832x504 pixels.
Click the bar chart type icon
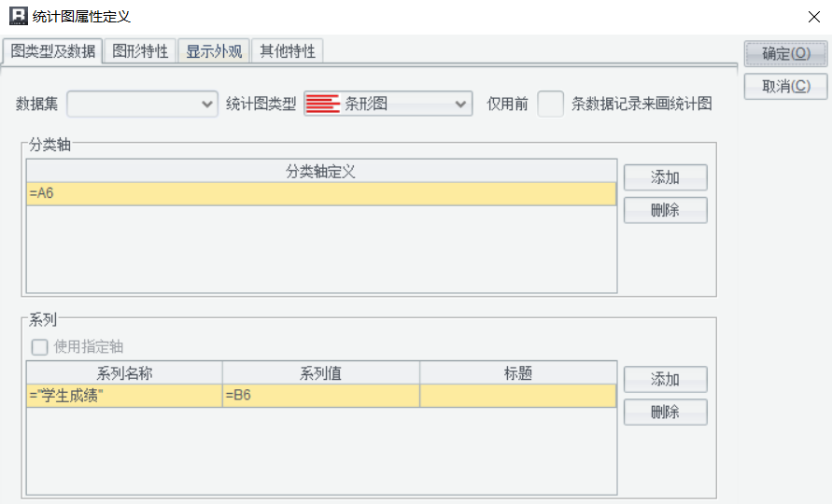coord(322,104)
